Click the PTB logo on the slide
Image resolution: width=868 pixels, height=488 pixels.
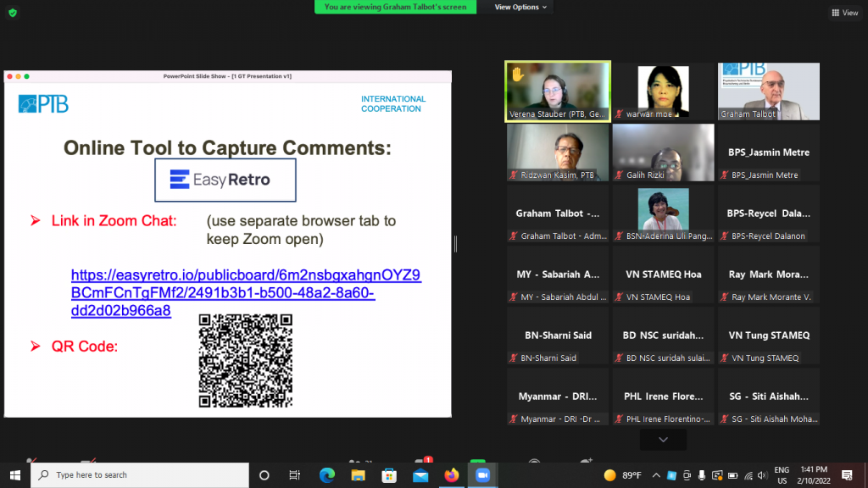click(x=43, y=103)
